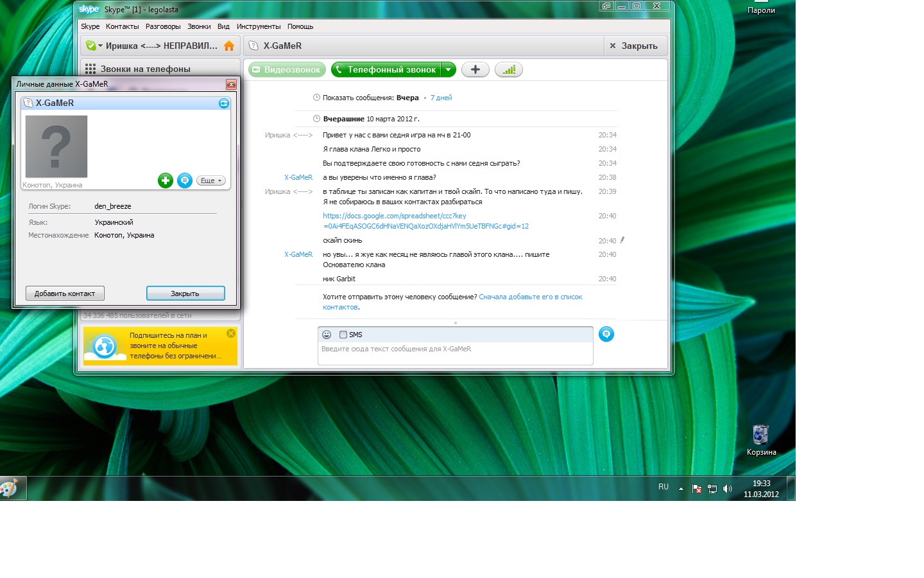Open the docs.google.com spreadsheet link
The height and width of the screenshot is (578, 924).
pyautogui.click(x=425, y=221)
